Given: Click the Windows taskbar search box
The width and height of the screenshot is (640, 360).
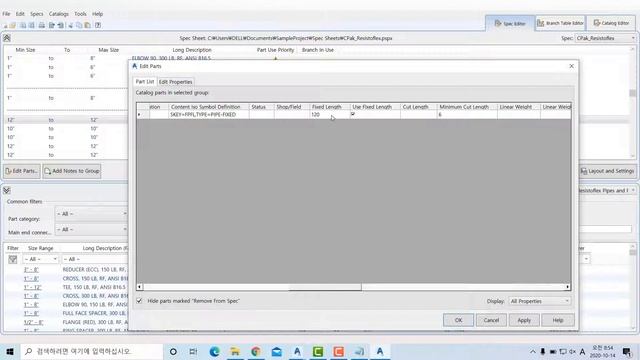Looking at the screenshot, I should click(x=91, y=351).
